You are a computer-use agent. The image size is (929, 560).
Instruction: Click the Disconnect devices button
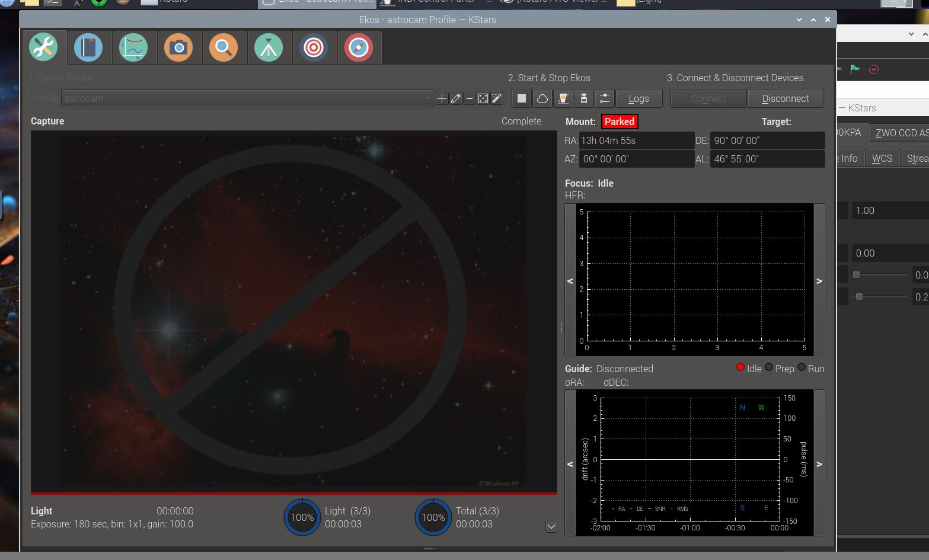point(785,98)
